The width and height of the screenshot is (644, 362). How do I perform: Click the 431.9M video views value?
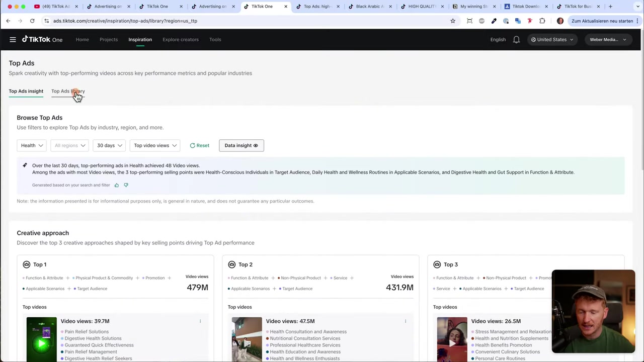399,287
